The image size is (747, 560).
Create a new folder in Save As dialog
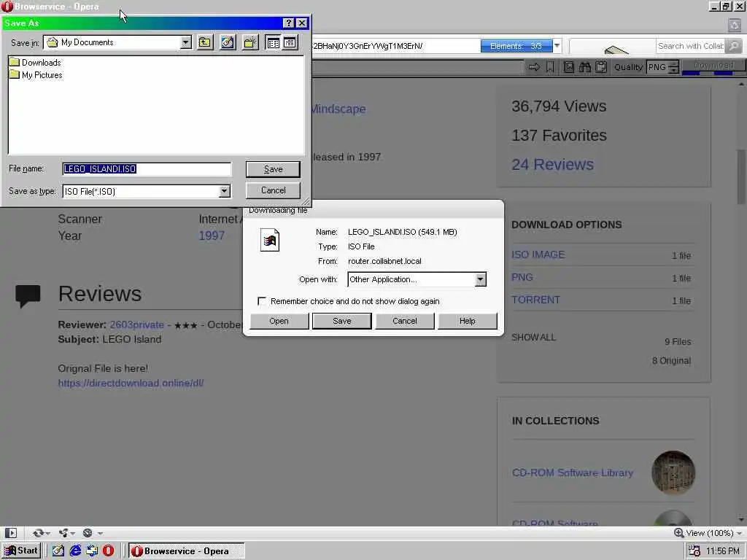[x=250, y=42]
